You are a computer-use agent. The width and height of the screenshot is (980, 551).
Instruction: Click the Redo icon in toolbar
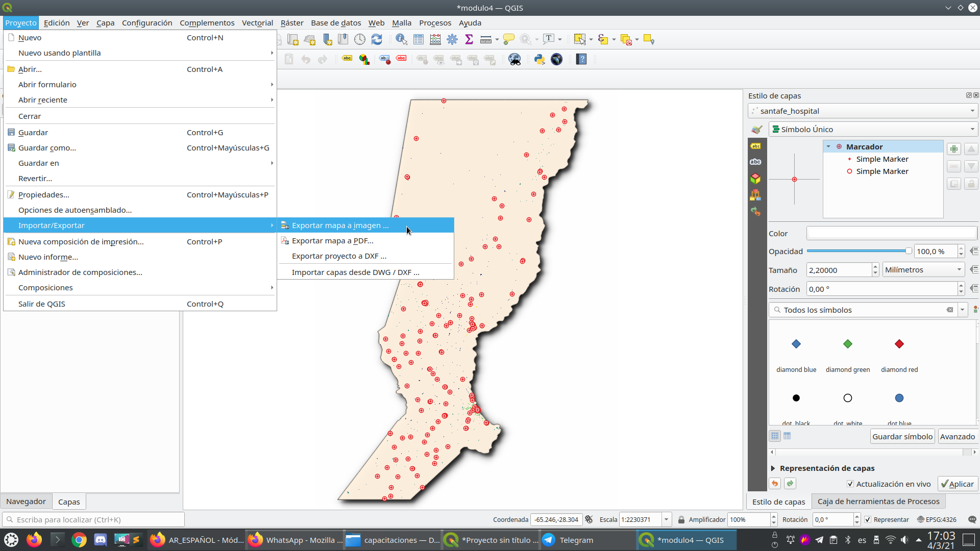click(x=323, y=60)
